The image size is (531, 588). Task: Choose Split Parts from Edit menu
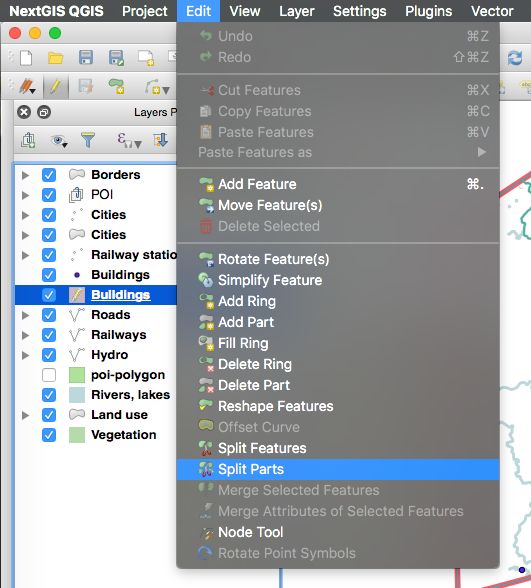pos(338,469)
